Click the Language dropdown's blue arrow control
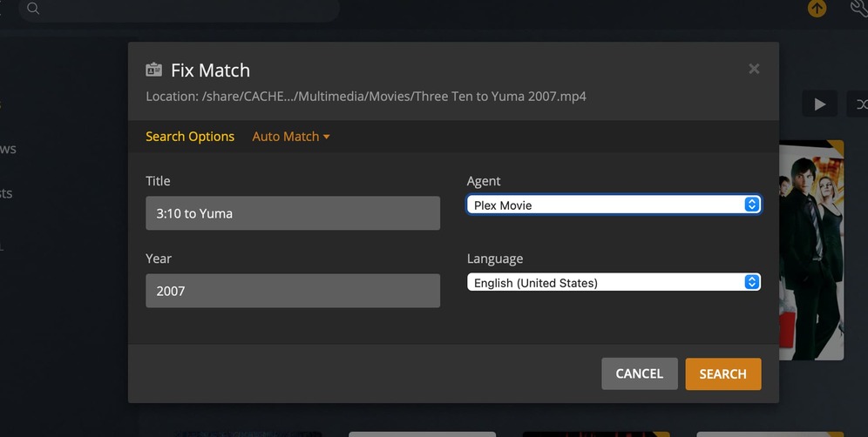This screenshot has height=437, width=868. [752, 283]
